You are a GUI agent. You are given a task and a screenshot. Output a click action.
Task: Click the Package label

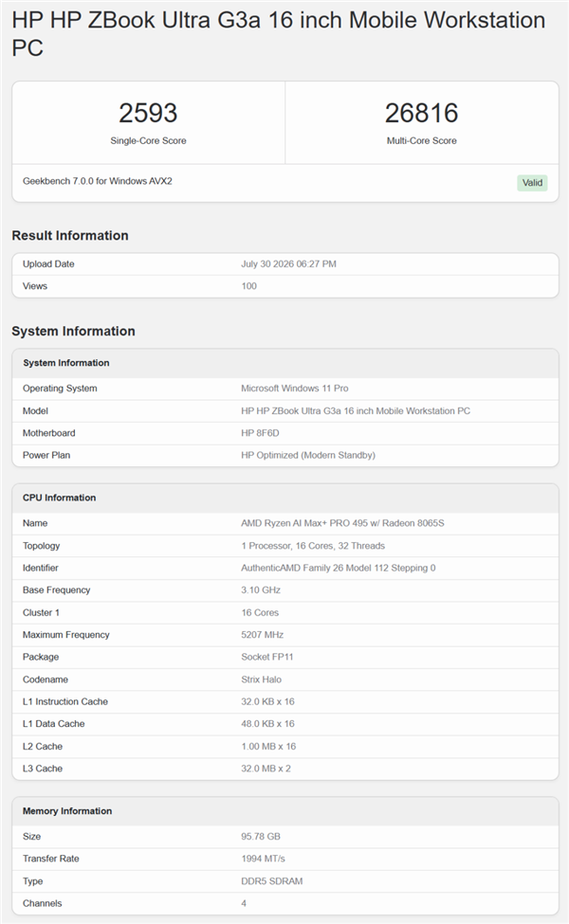pyautogui.click(x=41, y=657)
